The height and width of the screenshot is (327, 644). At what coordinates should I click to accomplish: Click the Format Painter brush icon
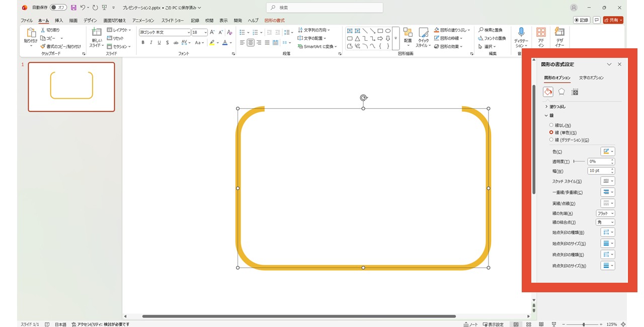click(43, 46)
